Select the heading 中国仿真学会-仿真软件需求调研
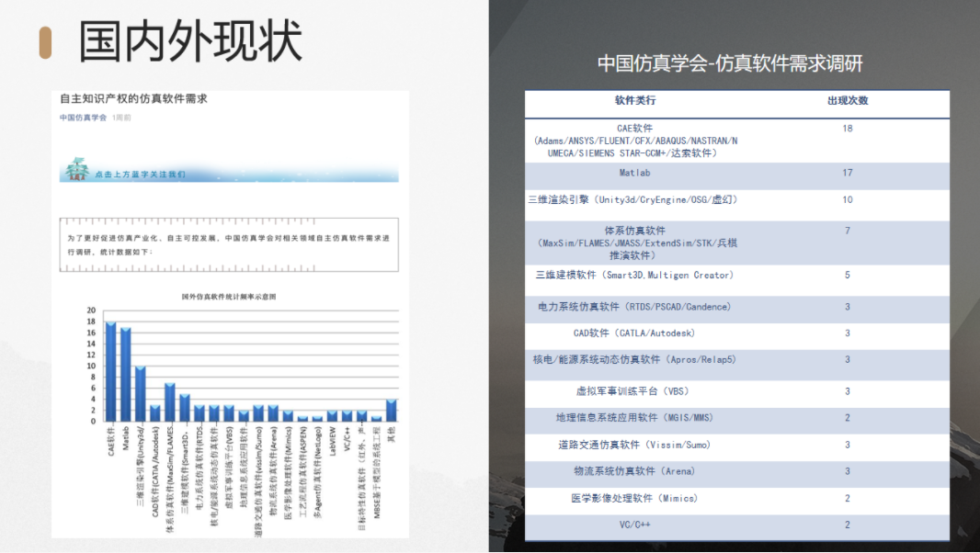Screen dimensions: 980x553 pos(730,63)
